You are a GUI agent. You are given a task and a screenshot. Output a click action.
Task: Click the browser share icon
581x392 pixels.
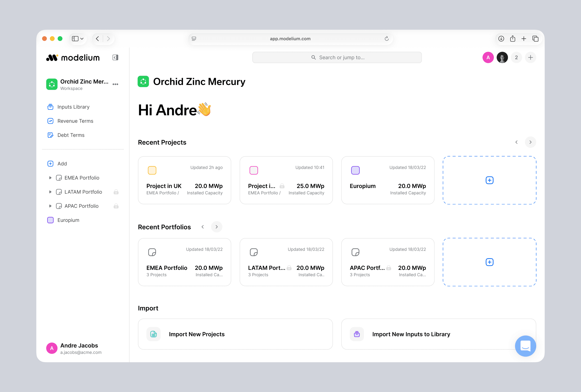tap(513, 39)
